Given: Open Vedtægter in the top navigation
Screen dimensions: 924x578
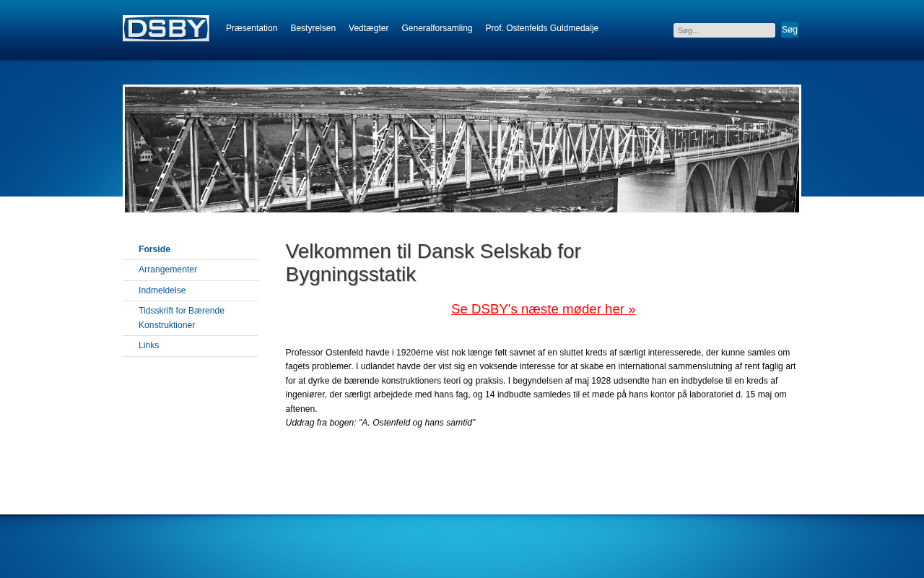Looking at the screenshot, I should click(x=368, y=28).
